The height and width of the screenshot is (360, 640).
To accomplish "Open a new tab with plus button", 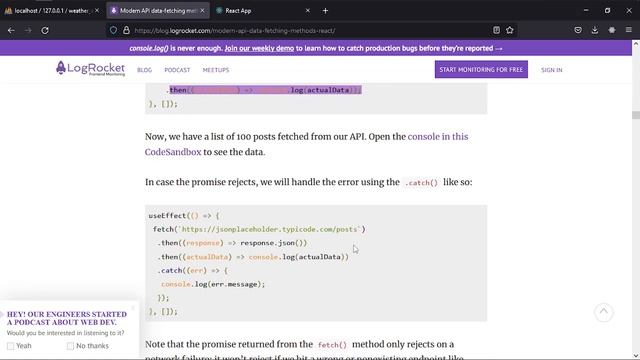I will [325, 11].
